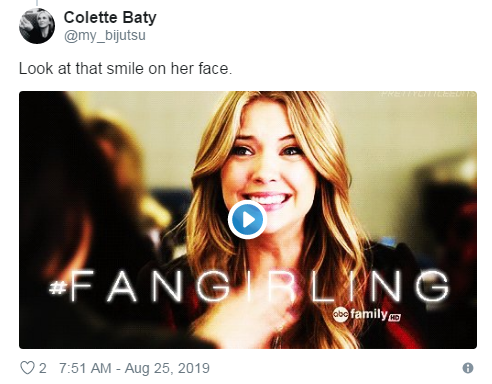Image resolution: width=492 pixels, height=384 pixels.
Task: Open the Twitter info icon beside the timestamp
Action: click(x=468, y=368)
